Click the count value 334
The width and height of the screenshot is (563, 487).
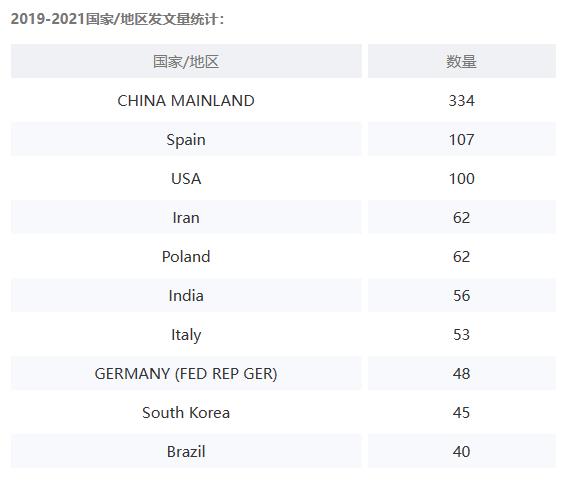tap(462, 100)
